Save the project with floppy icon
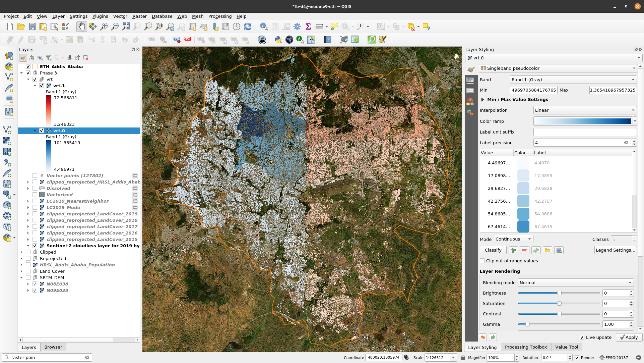The width and height of the screenshot is (644, 363). [x=32, y=27]
